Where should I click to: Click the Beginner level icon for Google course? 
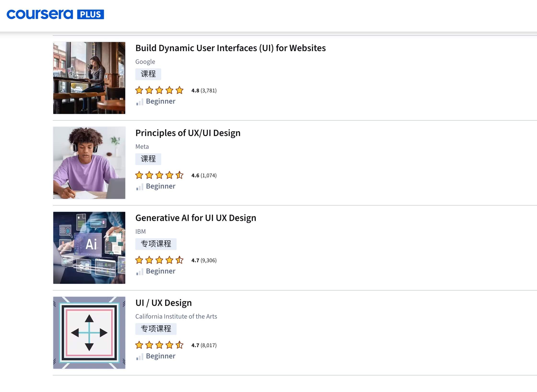[140, 102]
